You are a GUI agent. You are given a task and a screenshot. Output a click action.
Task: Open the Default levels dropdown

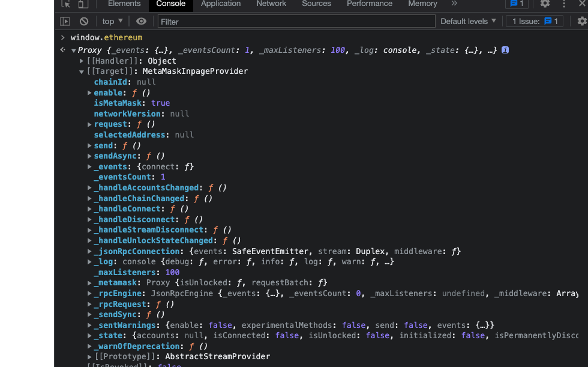pyautogui.click(x=468, y=21)
